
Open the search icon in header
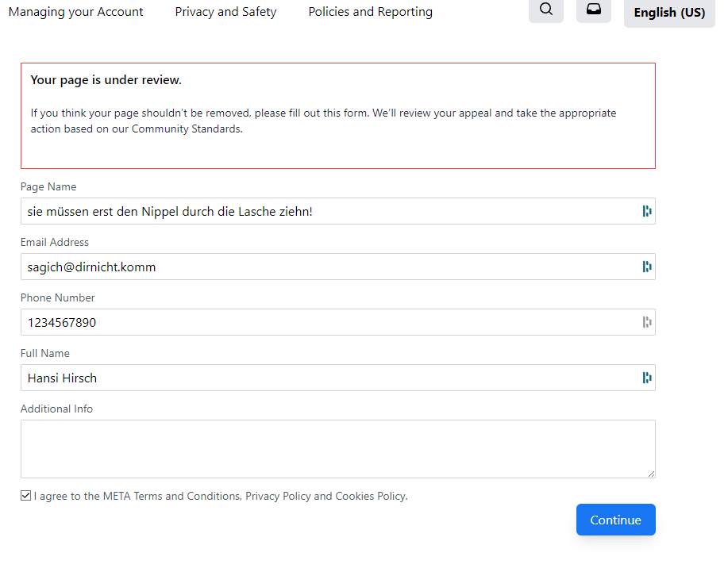coord(546,10)
